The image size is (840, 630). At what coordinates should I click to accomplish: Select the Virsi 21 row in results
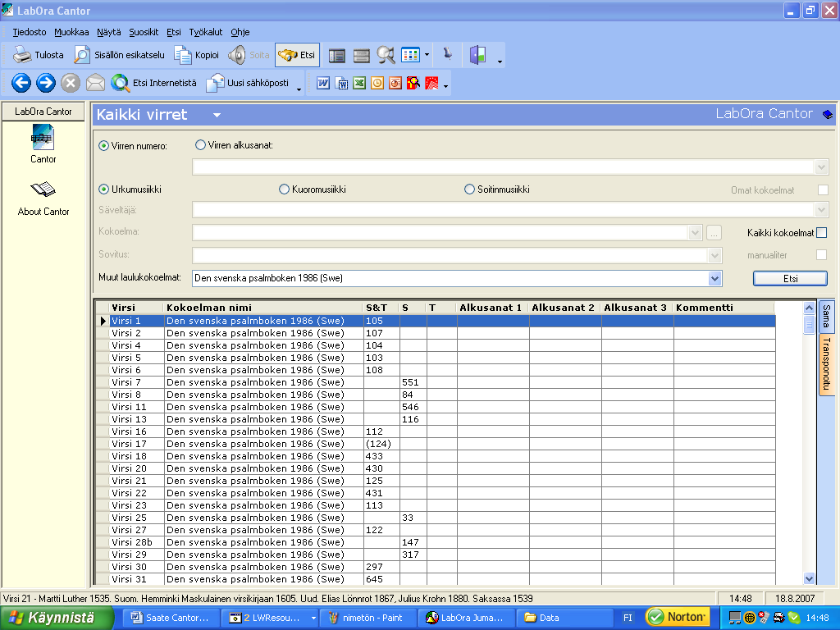point(435,481)
